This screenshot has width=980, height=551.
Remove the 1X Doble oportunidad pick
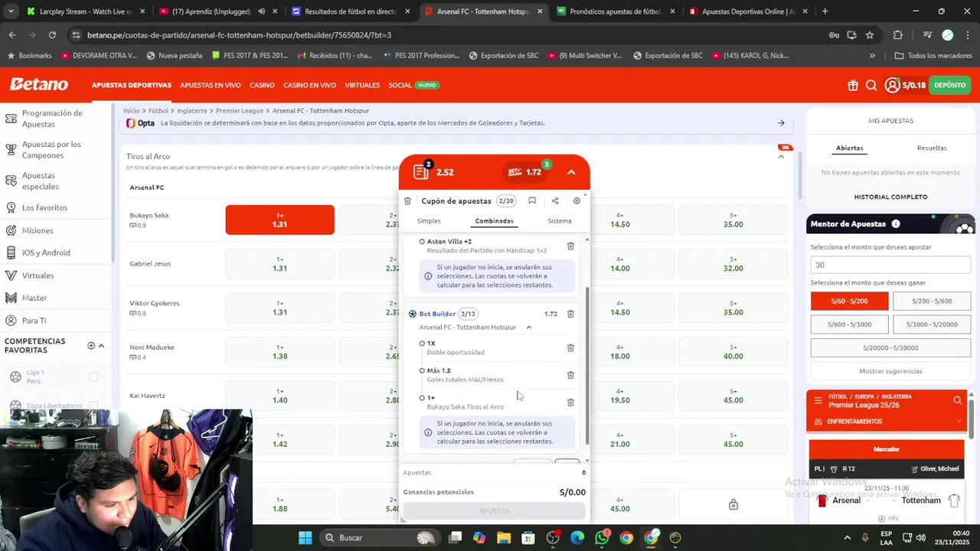pos(570,347)
